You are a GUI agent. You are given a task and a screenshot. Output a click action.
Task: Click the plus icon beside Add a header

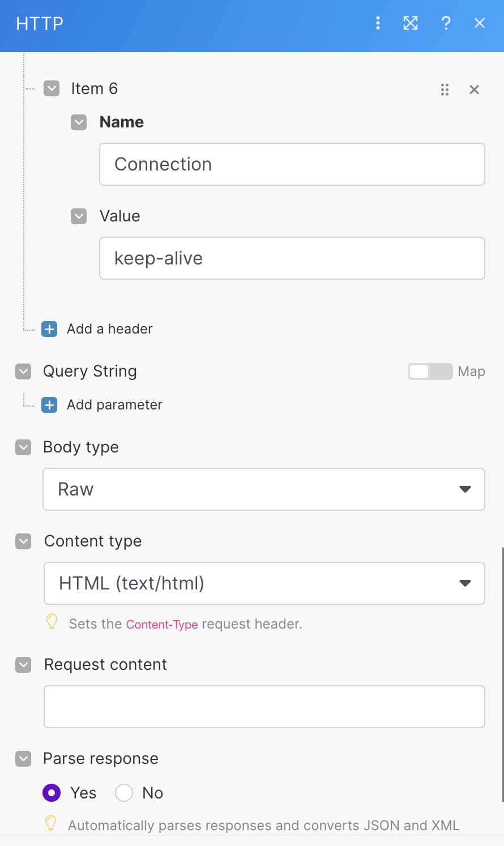50,329
